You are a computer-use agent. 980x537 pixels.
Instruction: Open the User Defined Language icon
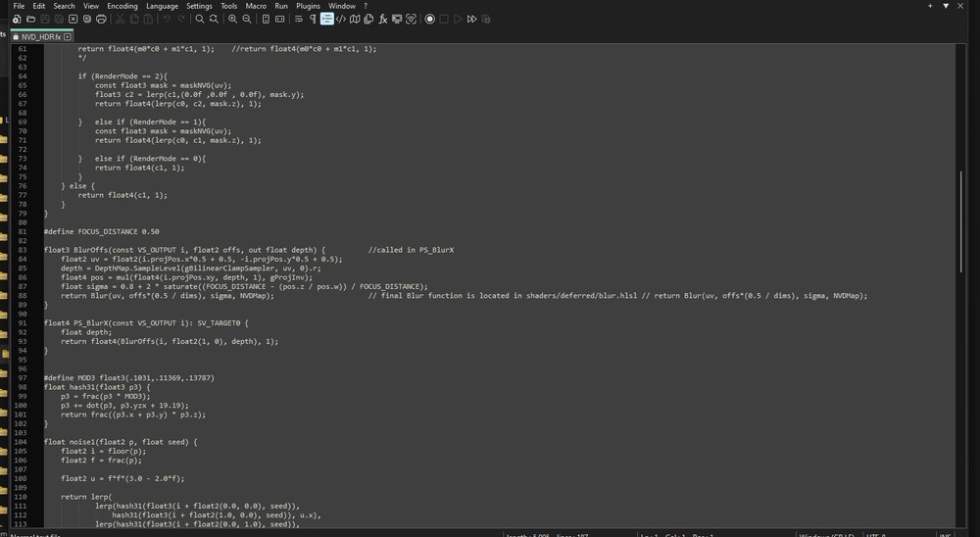click(x=341, y=20)
